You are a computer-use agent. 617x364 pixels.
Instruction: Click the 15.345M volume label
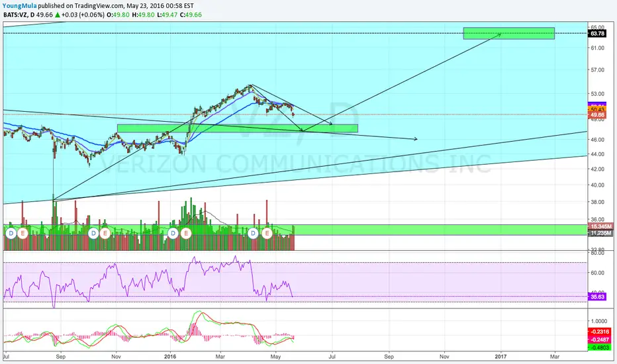pos(600,226)
